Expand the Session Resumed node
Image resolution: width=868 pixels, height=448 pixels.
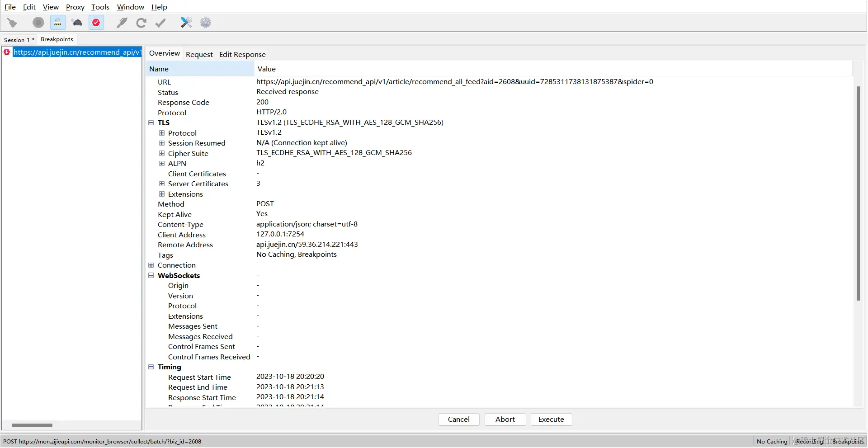162,143
